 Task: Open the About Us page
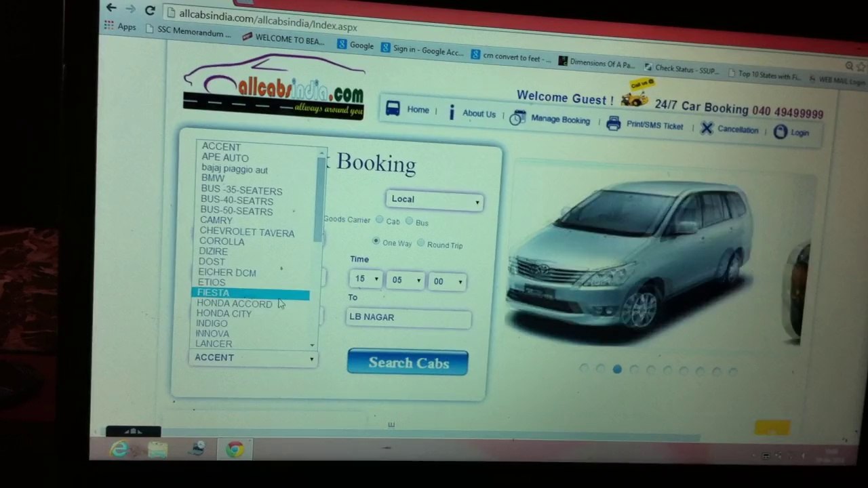(479, 114)
